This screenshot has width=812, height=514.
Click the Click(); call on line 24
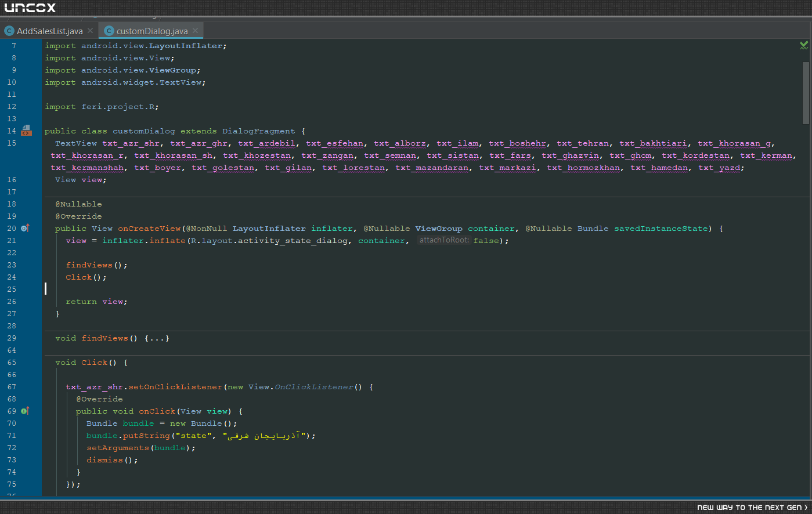pos(86,277)
